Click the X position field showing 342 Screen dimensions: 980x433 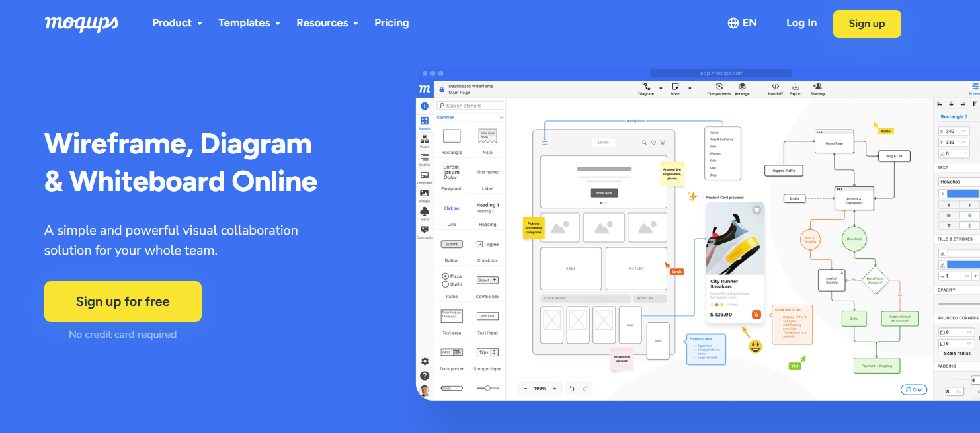tap(955, 132)
